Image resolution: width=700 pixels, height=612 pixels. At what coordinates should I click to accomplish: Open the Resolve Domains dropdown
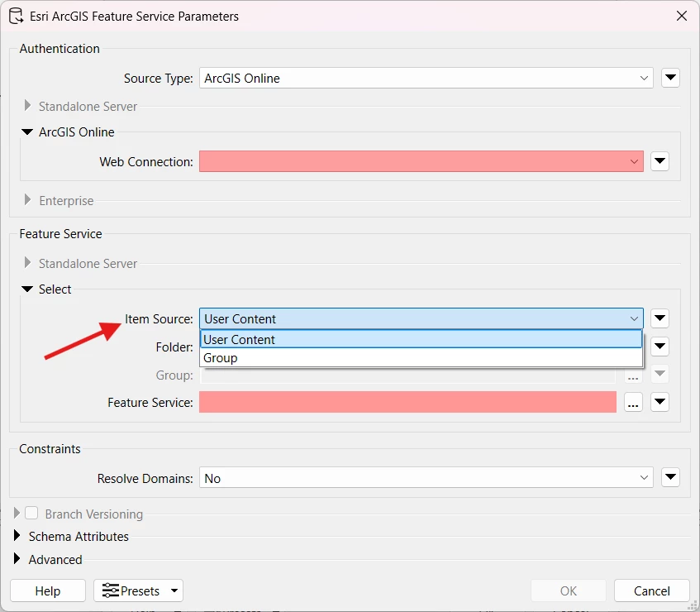point(426,478)
